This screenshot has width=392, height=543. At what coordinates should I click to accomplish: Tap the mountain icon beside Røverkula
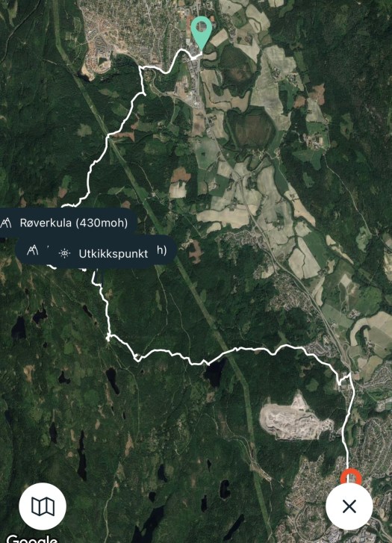[5, 223]
